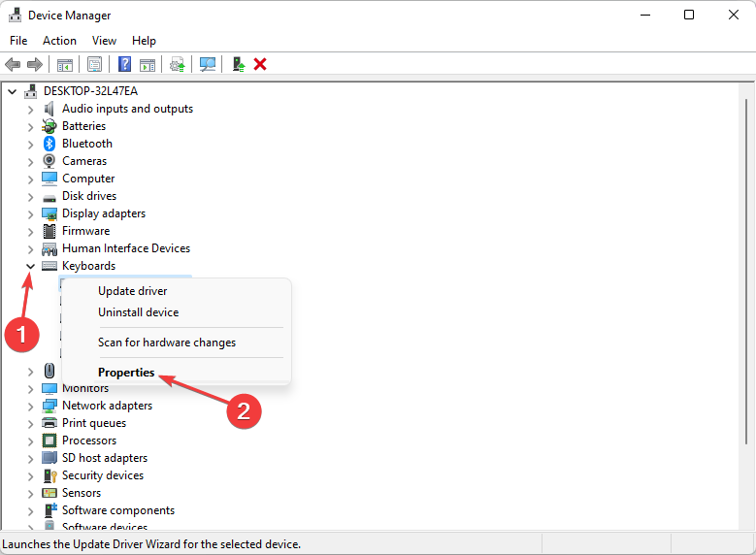This screenshot has width=756, height=555.
Task: Click the Security devices key icon
Action: [50, 475]
